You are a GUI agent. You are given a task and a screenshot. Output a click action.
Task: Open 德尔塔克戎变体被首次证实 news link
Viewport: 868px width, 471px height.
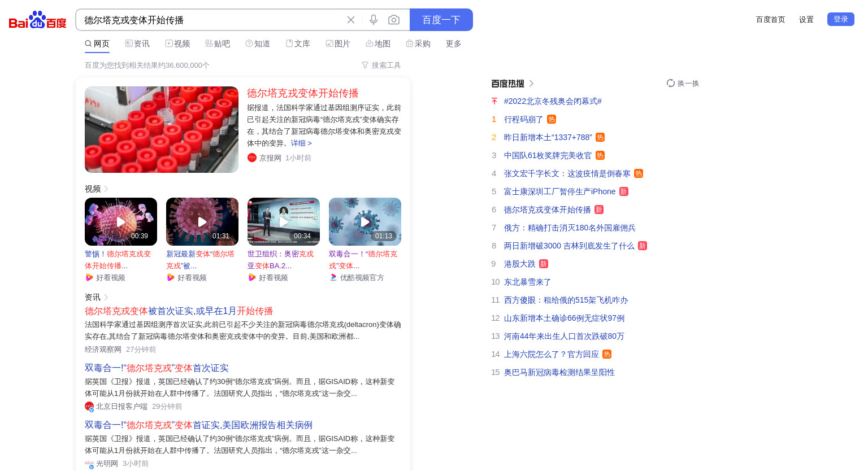click(x=179, y=311)
